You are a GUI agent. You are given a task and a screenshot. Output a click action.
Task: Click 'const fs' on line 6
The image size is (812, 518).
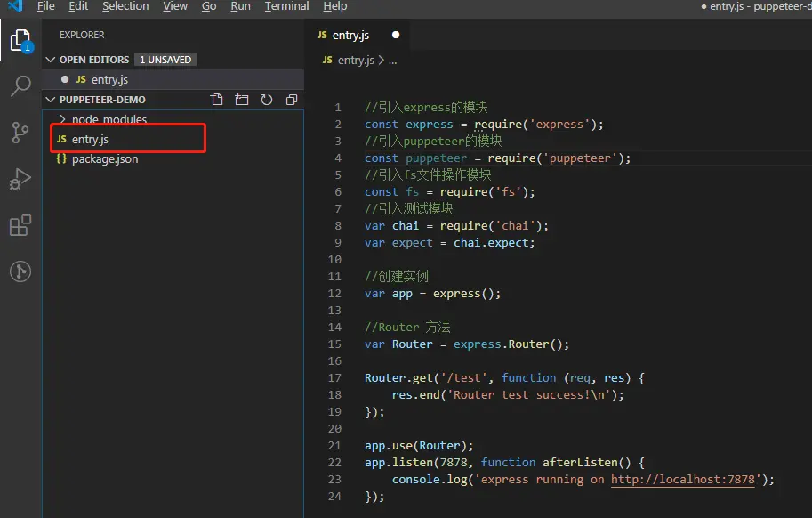[x=391, y=191]
